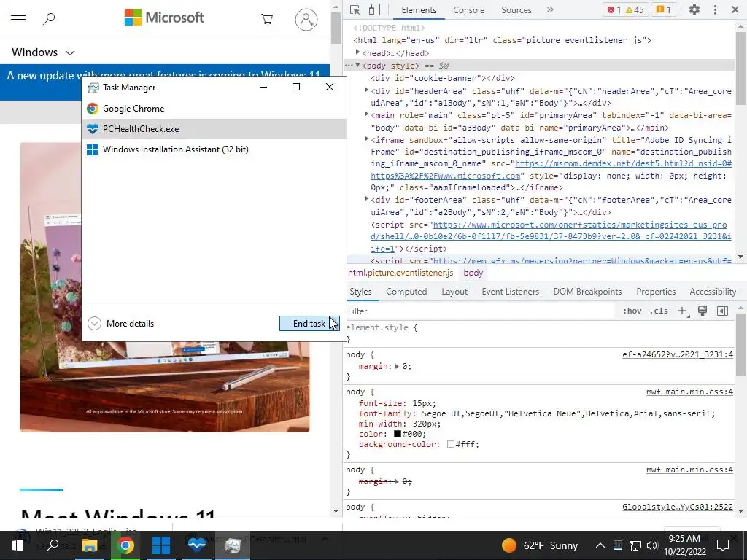Image resolution: width=747 pixels, height=560 pixels.
Task: Open the Styles pane tab
Action: tap(360, 292)
